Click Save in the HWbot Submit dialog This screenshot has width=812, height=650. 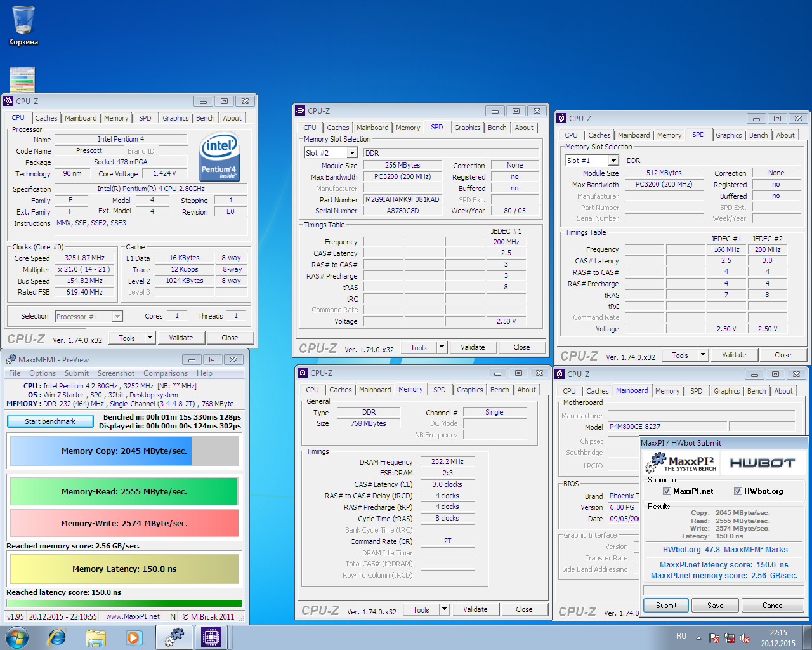pos(716,606)
